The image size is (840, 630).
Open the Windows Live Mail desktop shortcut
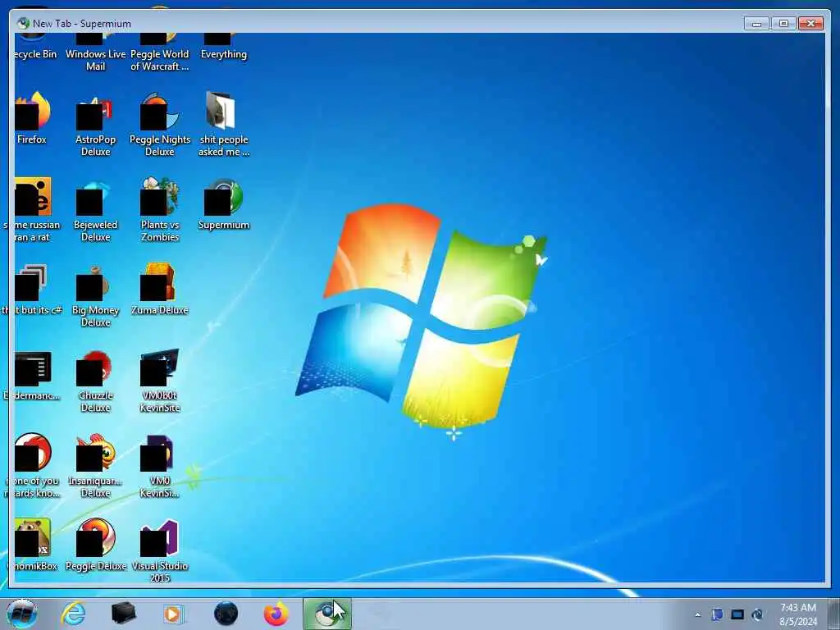point(95,52)
